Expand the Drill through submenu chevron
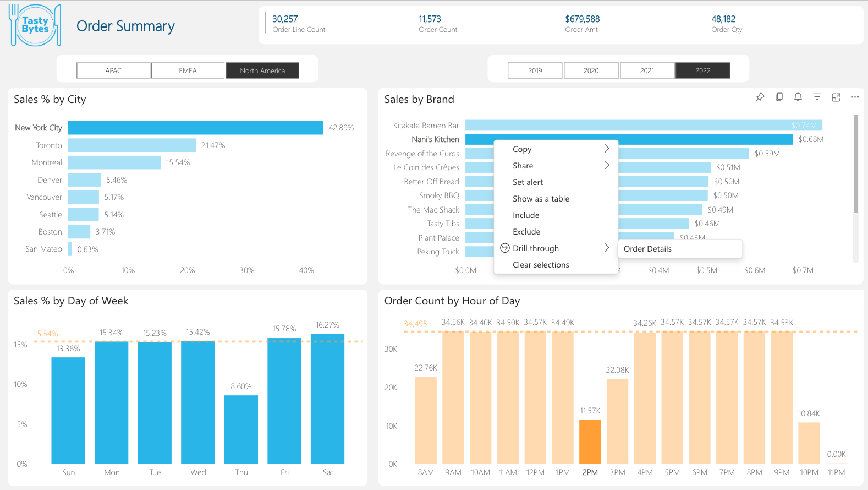Viewport: 868px width, 490px height. click(x=607, y=248)
